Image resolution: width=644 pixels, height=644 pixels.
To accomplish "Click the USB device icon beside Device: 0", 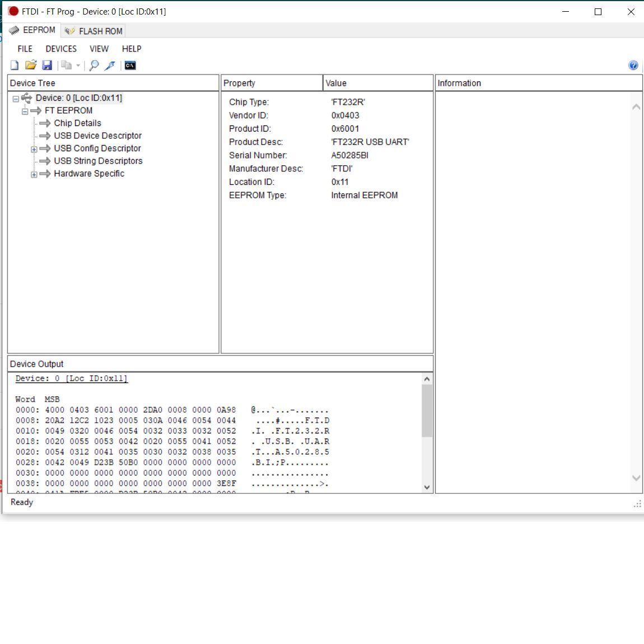I will 26,98.
